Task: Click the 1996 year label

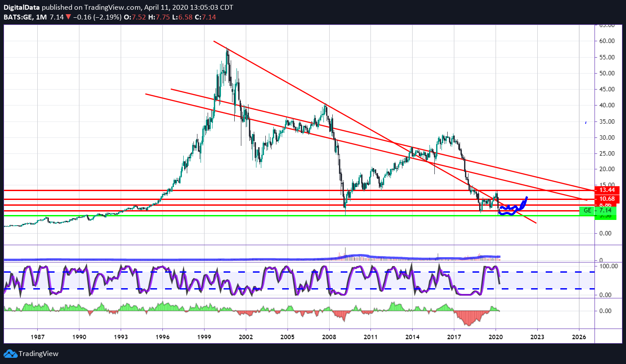Action: click(x=163, y=337)
